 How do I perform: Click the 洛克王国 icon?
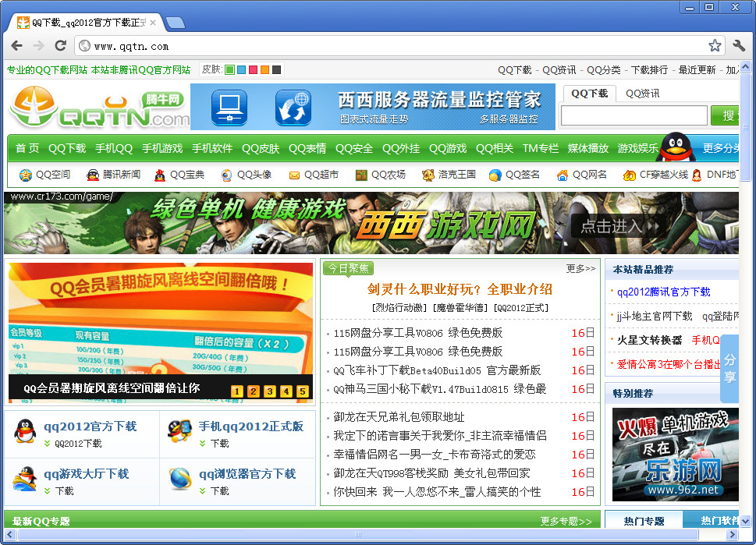click(x=428, y=175)
